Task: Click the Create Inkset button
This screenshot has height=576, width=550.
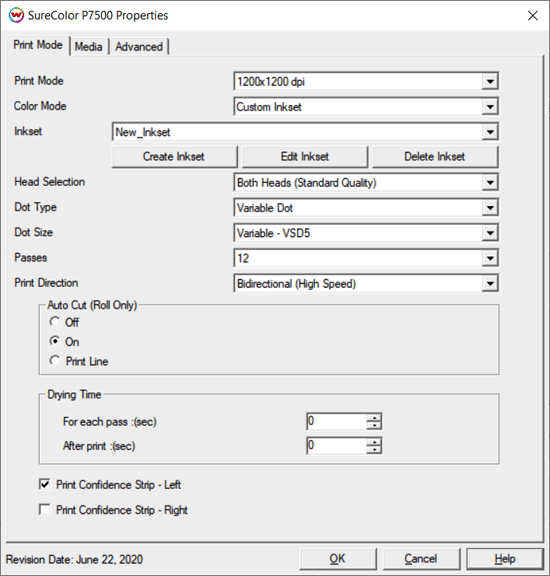Action: point(174,157)
